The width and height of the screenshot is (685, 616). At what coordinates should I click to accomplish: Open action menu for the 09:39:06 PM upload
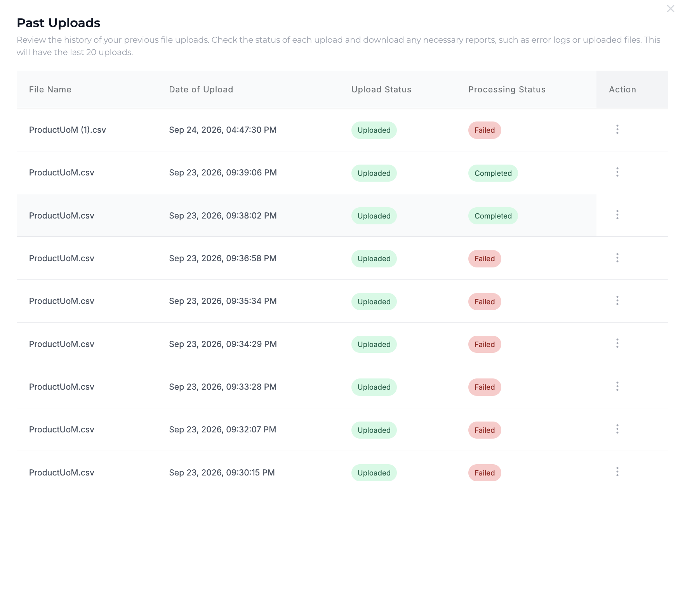pyautogui.click(x=617, y=172)
